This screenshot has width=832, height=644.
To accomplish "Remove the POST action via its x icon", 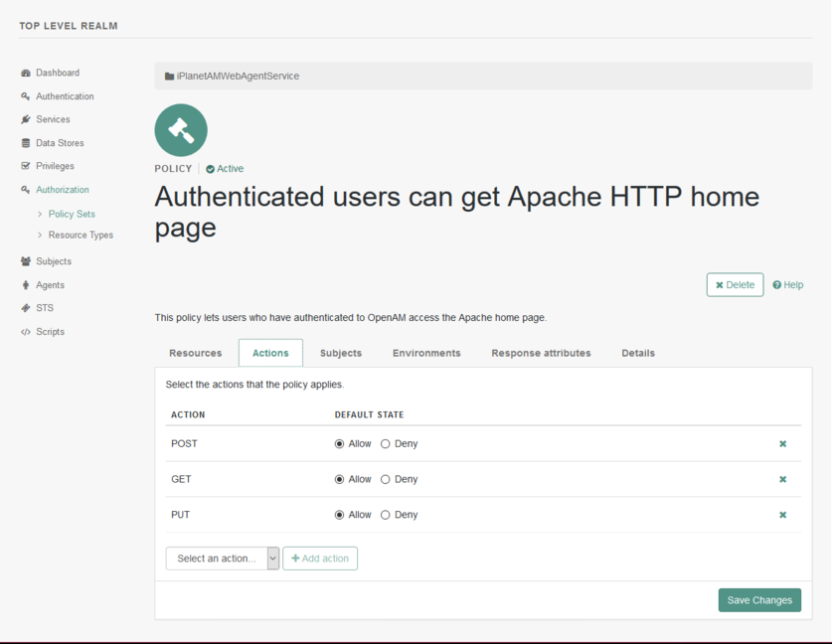I will click(782, 443).
